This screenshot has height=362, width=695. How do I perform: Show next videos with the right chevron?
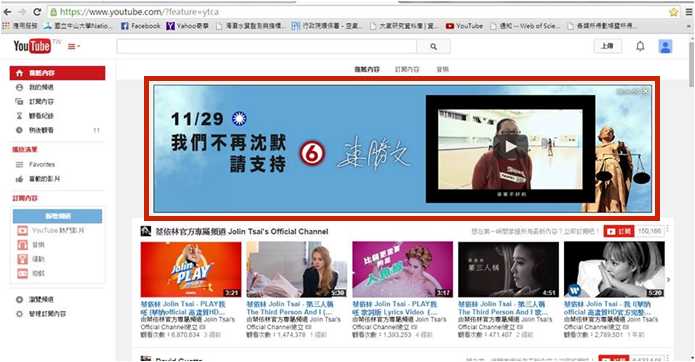668,280
